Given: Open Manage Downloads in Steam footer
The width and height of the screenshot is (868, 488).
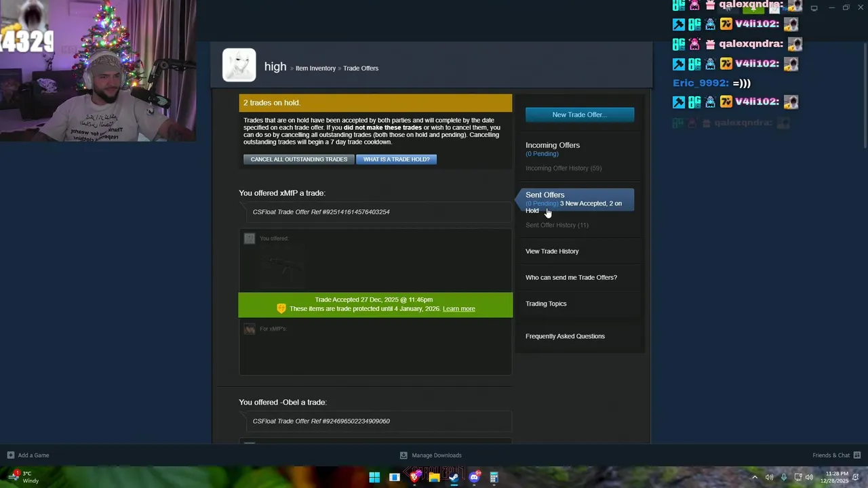Looking at the screenshot, I should click(431, 455).
